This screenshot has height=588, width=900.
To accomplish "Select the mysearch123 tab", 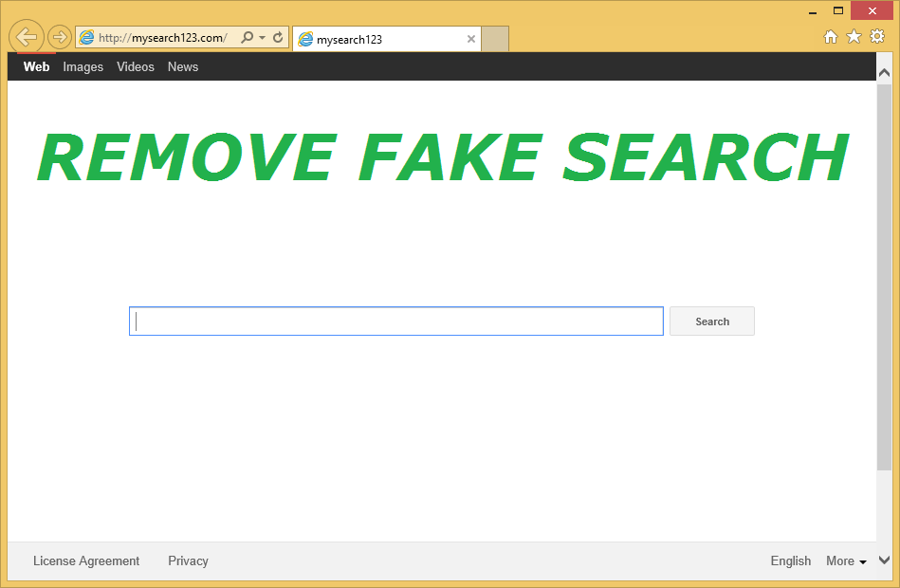I will pos(379,39).
